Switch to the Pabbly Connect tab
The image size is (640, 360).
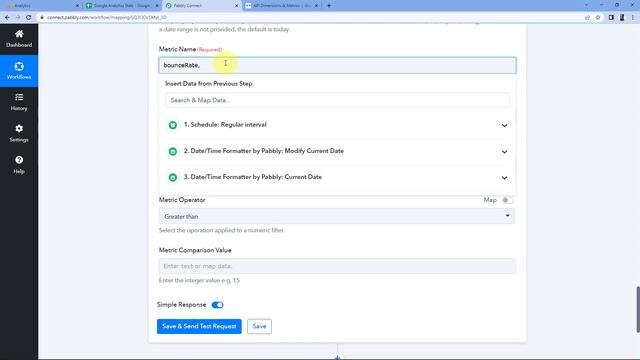click(201, 6)
